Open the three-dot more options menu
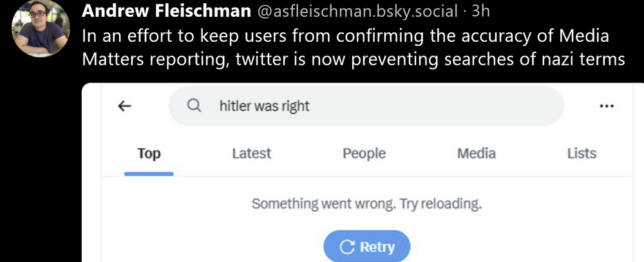Screen dimensions: 644x262 pyautogui.click(x=606, y=107)
